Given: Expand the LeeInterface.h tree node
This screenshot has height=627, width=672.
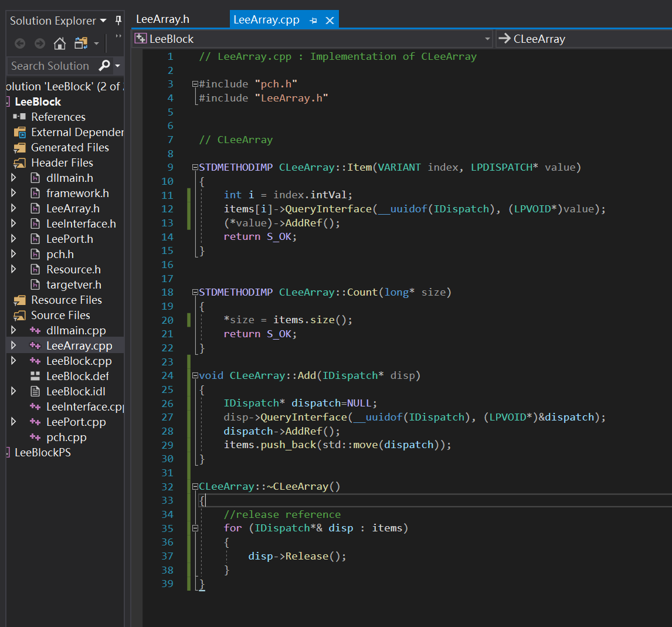Looking at the screenshot, I should point(13,223).
